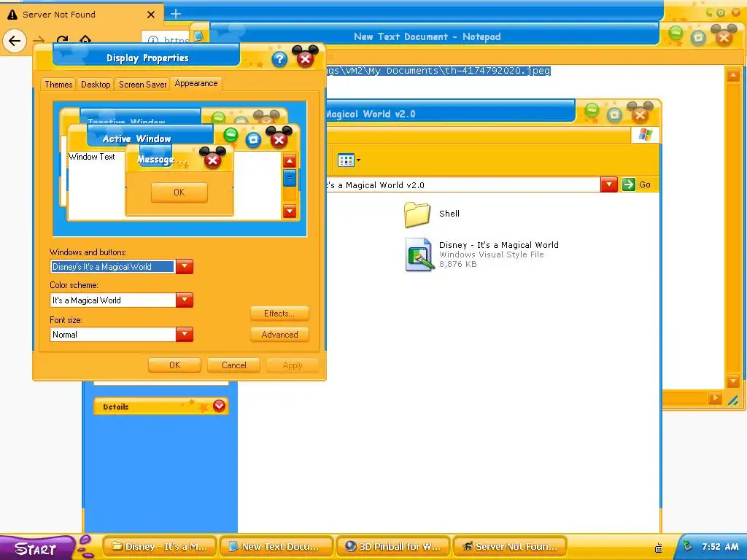Select the Appearance tab
Screen dimensions: 747x560
(196, 83)
